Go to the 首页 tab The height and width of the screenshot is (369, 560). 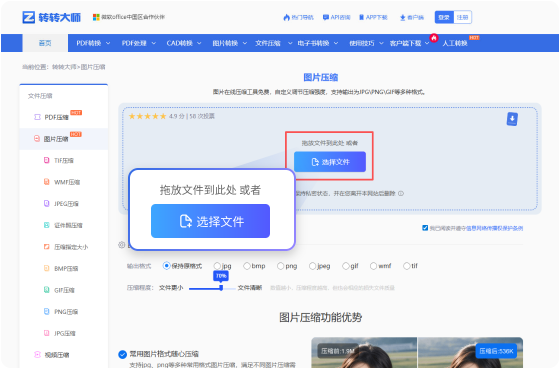(45, 43)
